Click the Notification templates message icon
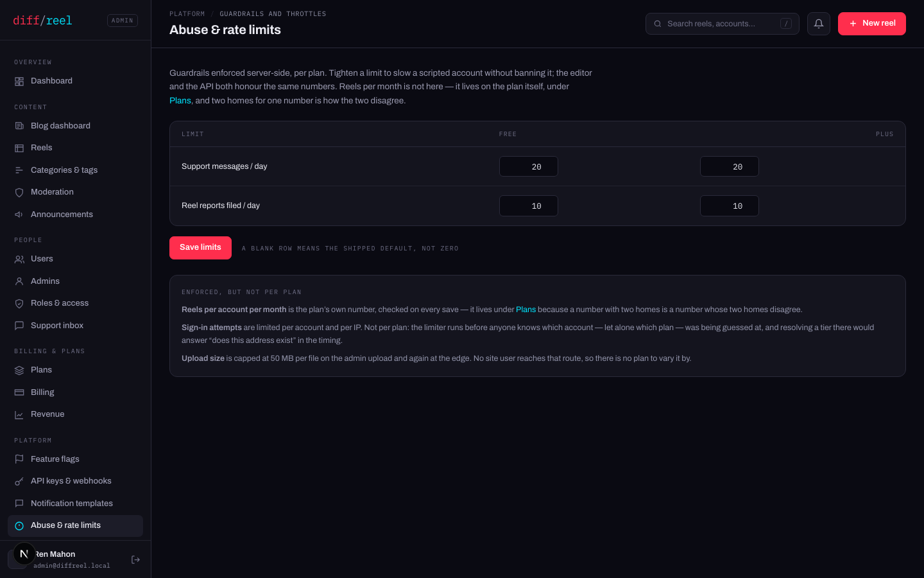The height and width of the screenshot is (578, 924). (19, 504)
